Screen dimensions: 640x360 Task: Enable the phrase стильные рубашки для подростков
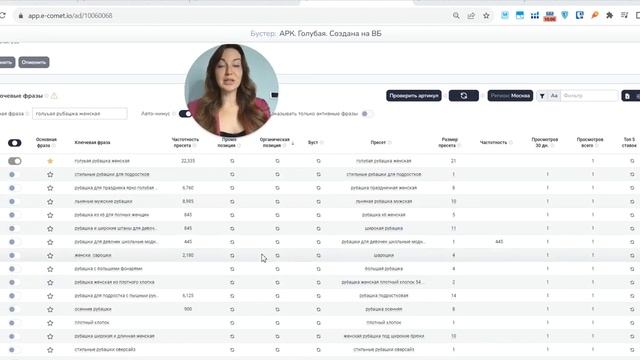pyautogui.click(x=14, y=174)
